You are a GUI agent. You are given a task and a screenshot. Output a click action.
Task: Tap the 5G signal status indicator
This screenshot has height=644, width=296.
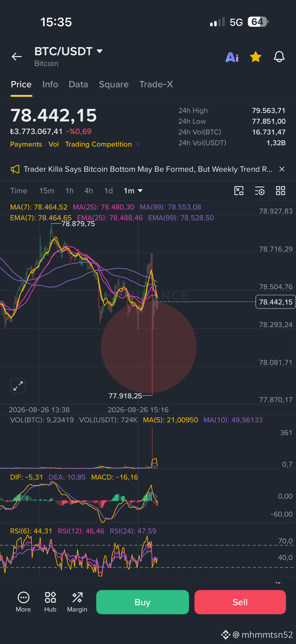click(x=236, y=22)
